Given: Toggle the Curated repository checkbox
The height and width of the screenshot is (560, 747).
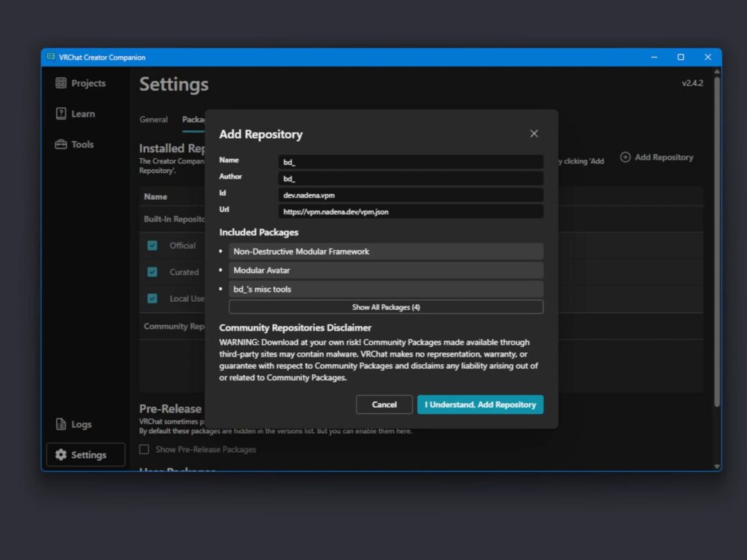Looking at the screenshot, I should click(x=152, y=272).
